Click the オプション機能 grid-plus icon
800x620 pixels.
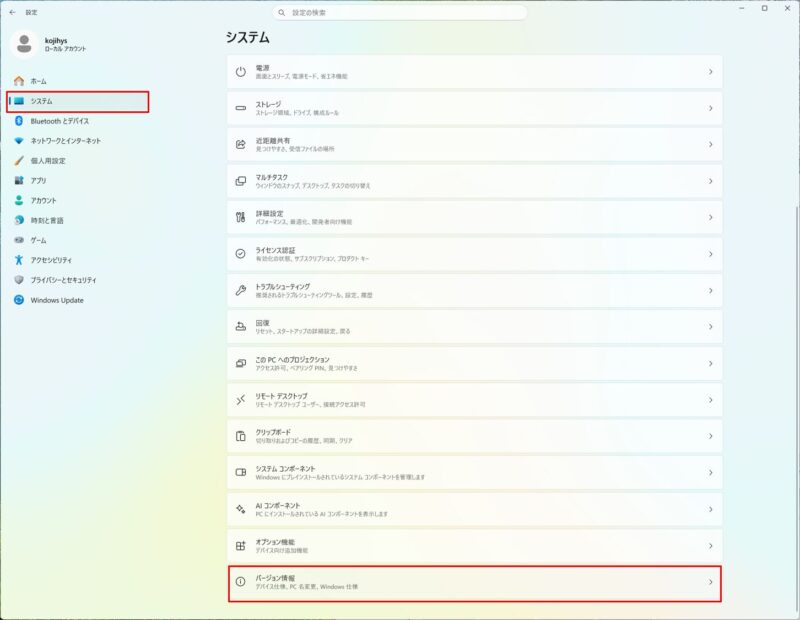click(x=240, y=546)
